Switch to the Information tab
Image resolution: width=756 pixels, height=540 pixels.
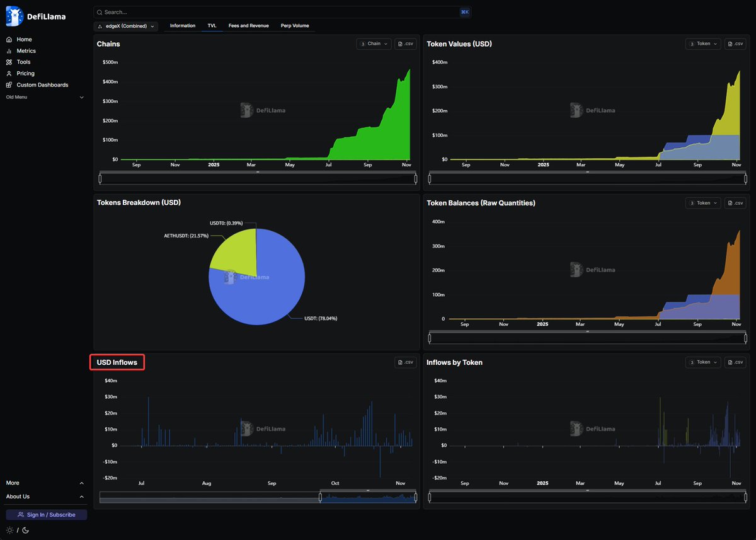coord(183,26)
